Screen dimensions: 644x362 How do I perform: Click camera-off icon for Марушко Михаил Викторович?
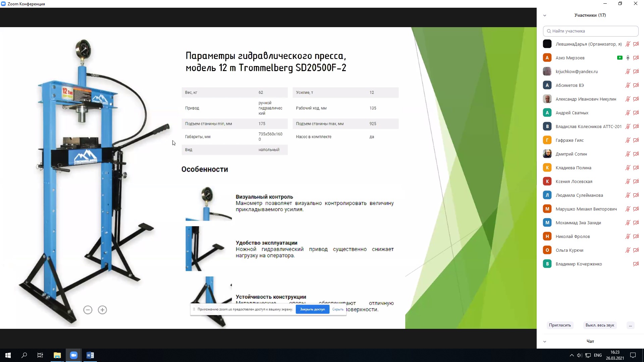(636, 209)
